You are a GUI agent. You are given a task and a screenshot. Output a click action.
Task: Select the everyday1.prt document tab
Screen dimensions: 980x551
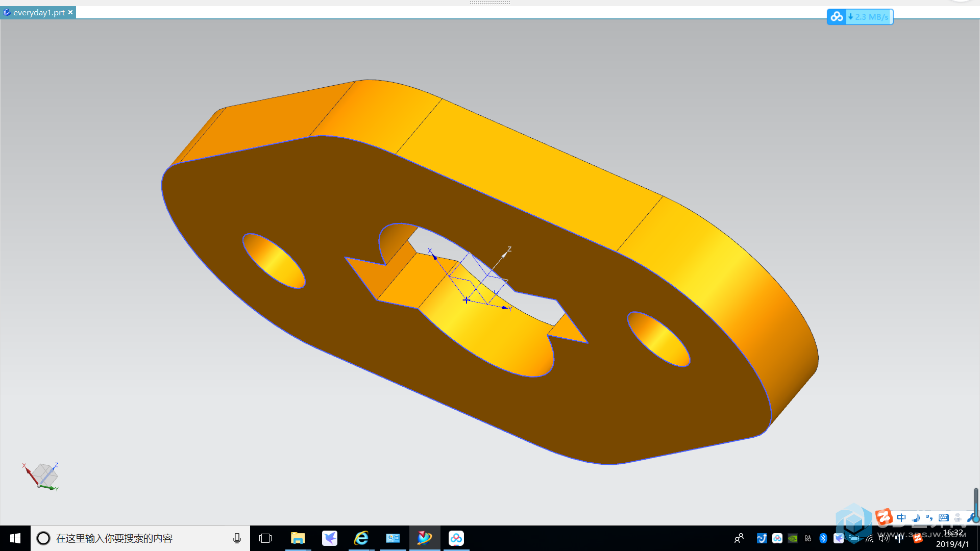click(38, 12)
